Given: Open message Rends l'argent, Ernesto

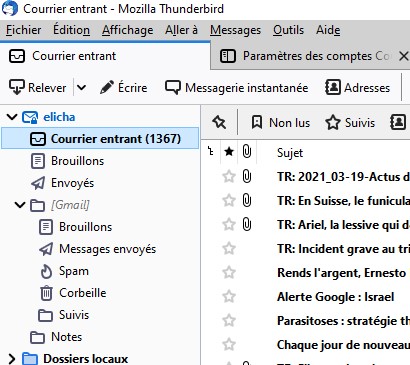Looking at the screenshot, I should pyautogui.click(x=342, y=273).
